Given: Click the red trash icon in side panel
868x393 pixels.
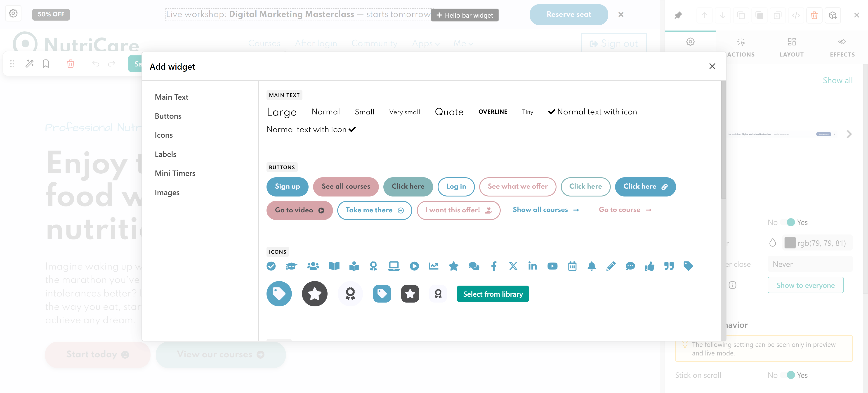Looking at the screenshot, I should coord(814,15).
